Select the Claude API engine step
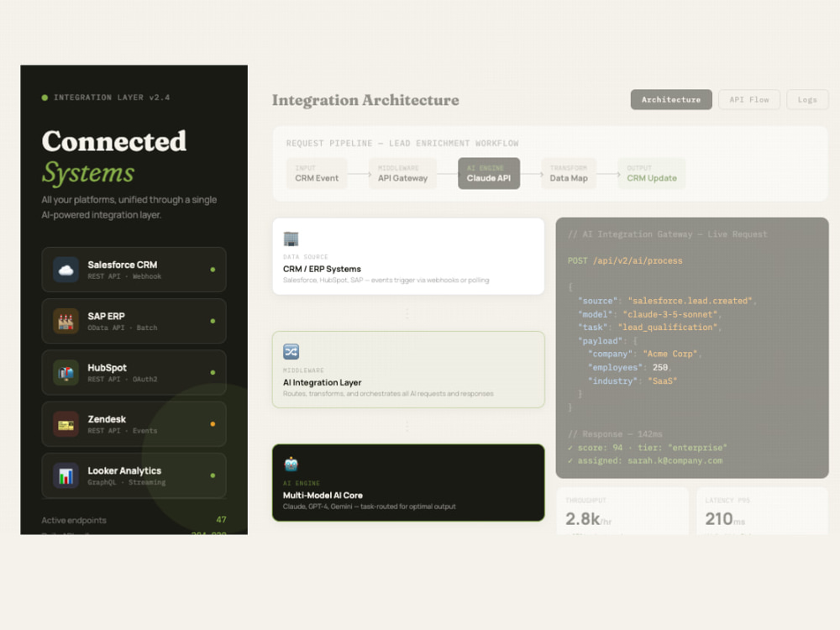Image resolution: width=840 pixels, height=630 pixels. pos(489,174)
